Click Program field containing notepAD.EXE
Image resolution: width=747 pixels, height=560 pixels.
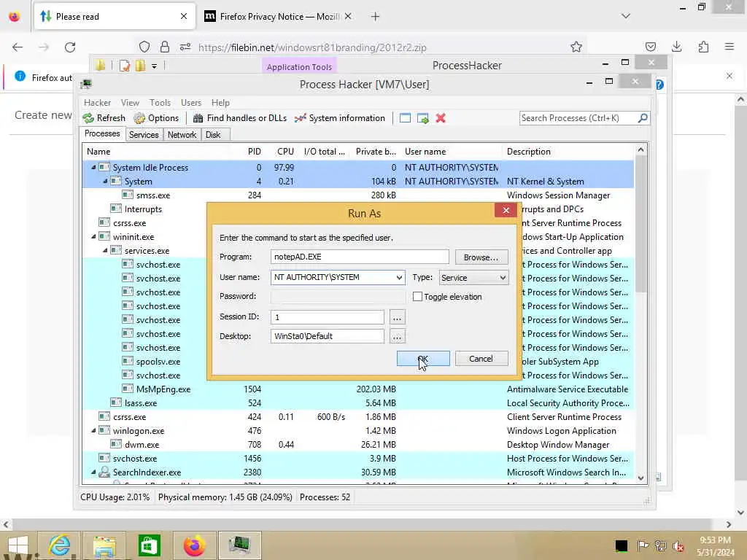click(x=360, y=257)
